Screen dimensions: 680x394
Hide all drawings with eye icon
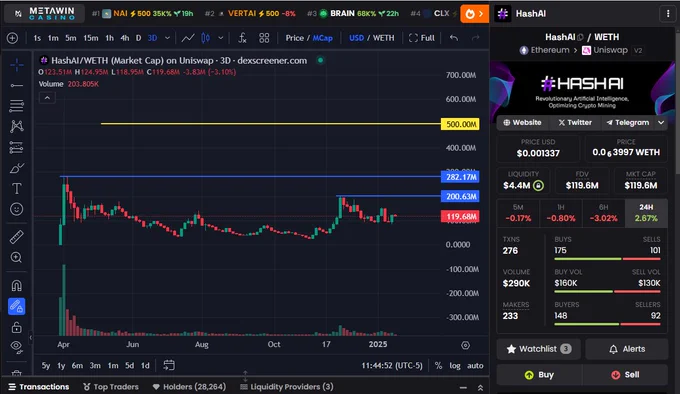pos(16,346)
